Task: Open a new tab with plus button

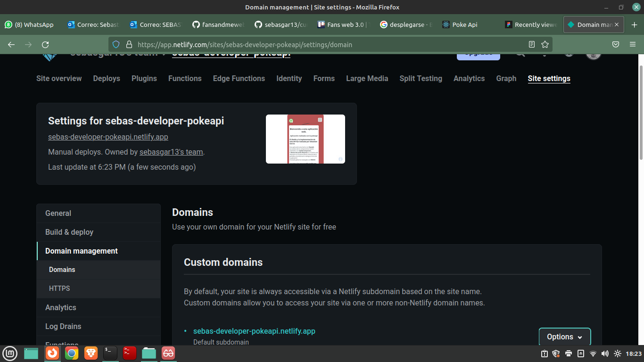Action: coord(634,25)
